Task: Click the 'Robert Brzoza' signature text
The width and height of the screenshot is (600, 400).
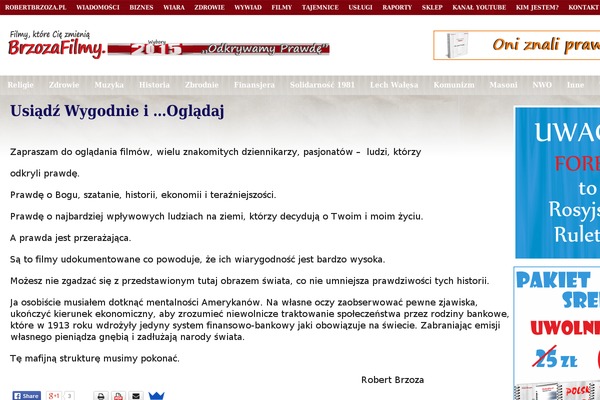Action: [393, 380]
